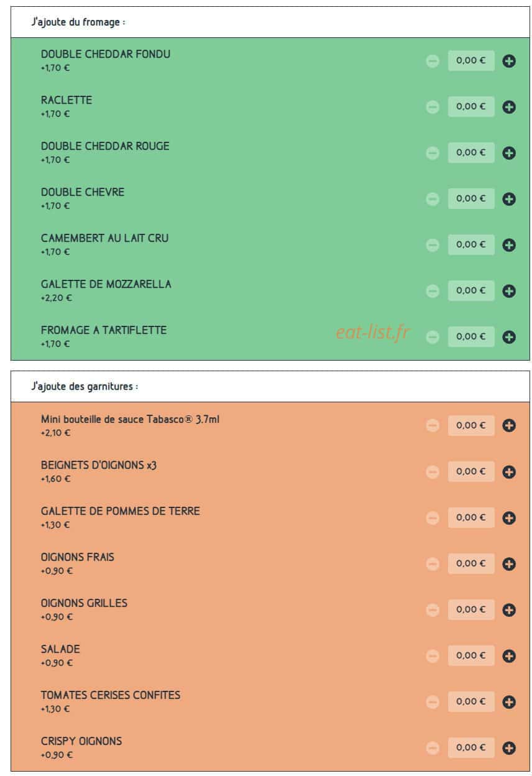Add Fromage a Tartiflette with plus icon
The image size is (532, 776).
click(x=509, y=337)
